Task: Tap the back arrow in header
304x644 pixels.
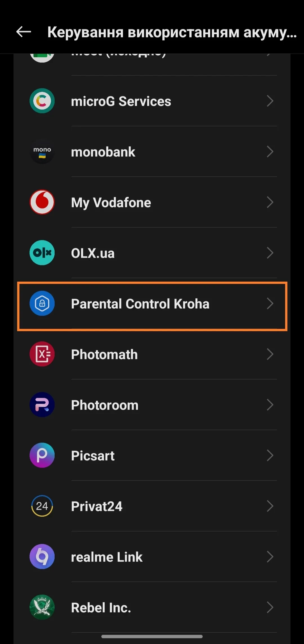Action: coord(24,32)
